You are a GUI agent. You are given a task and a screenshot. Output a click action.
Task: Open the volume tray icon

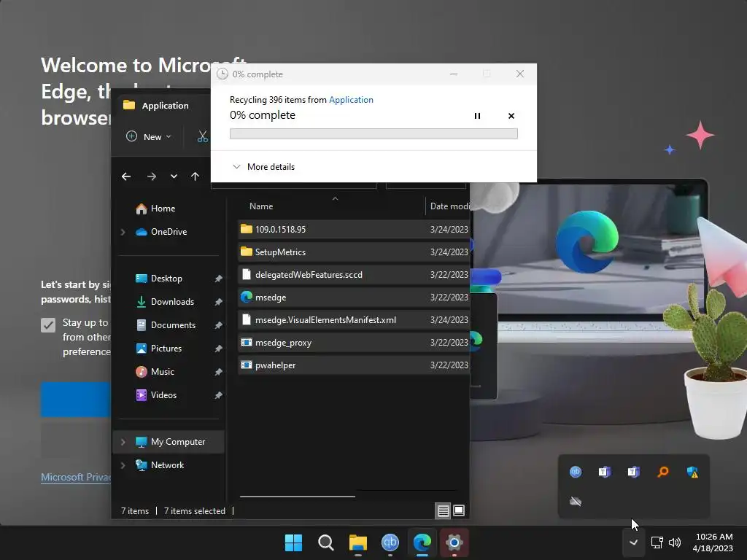pos(675,542)
